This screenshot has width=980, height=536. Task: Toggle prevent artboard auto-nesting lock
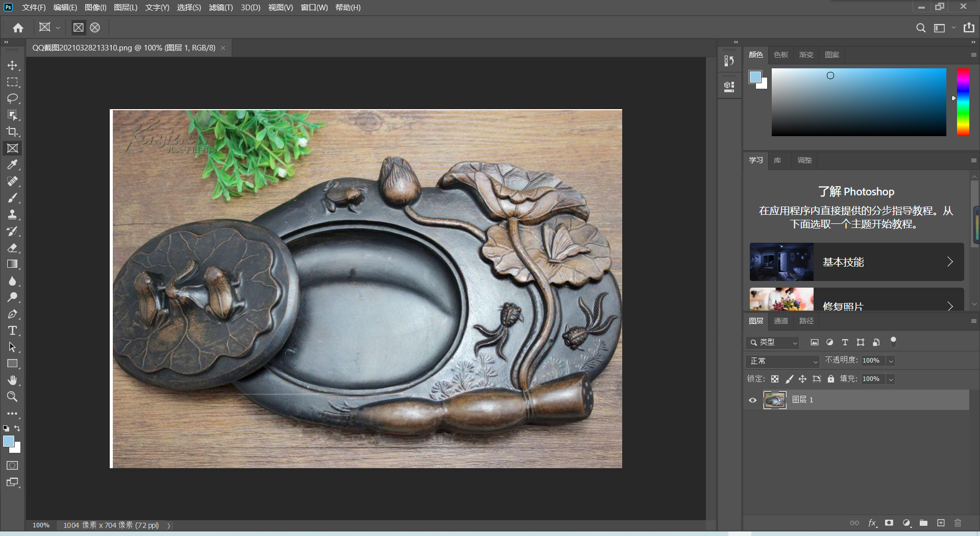[817, 379]
